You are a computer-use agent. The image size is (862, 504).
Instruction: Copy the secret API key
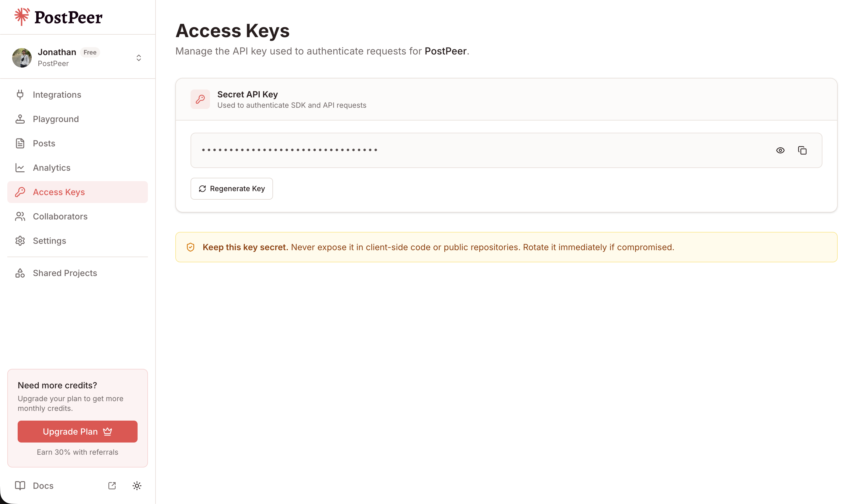(802, 150)
